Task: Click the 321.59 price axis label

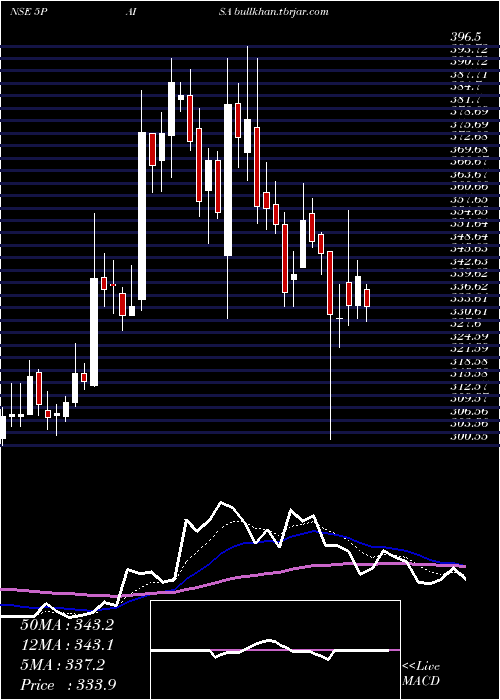Action: pos(469,349)
